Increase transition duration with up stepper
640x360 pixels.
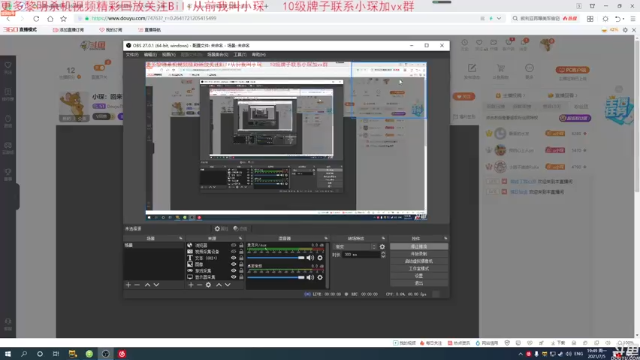click(383, 253)
